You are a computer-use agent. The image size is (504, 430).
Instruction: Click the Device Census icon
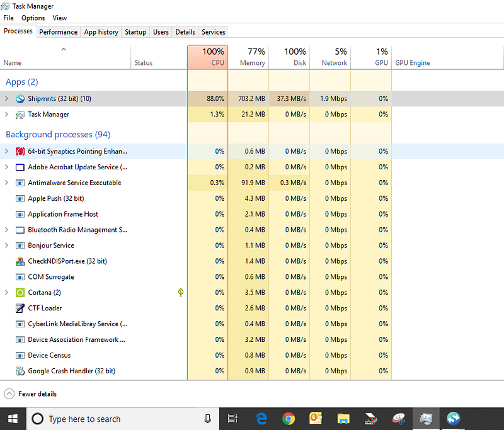coord(20,356)
